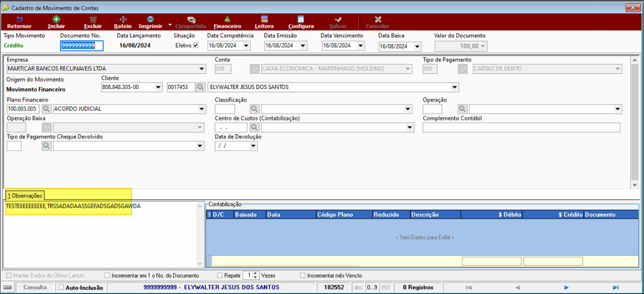
Task: Search Classificação with the magnifier icon
Action: click(254, 109)
